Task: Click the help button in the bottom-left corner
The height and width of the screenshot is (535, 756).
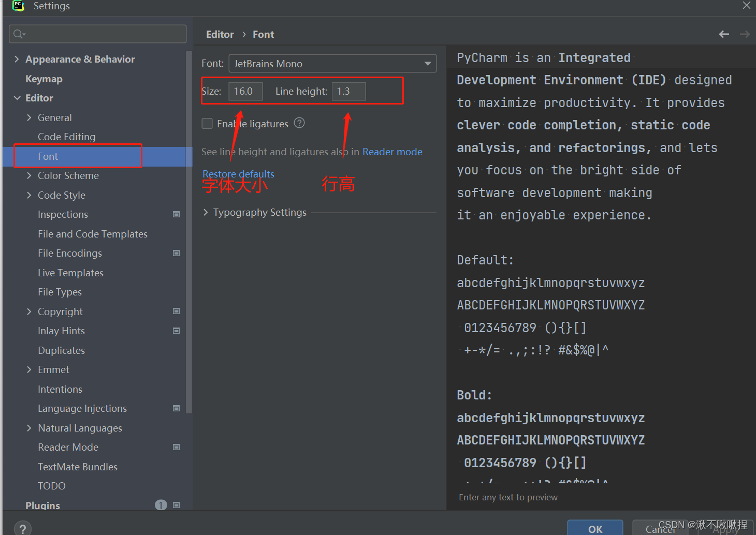Action: coord(22,527)
